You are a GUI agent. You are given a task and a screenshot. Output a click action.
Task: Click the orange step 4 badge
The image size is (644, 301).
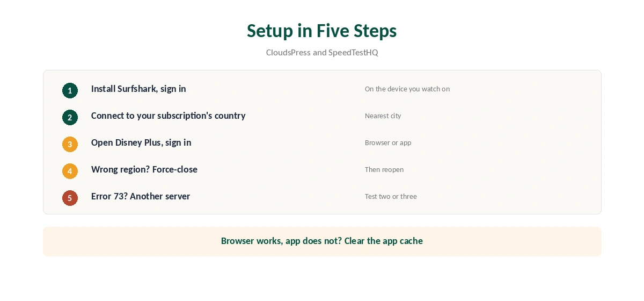(70, 171)
